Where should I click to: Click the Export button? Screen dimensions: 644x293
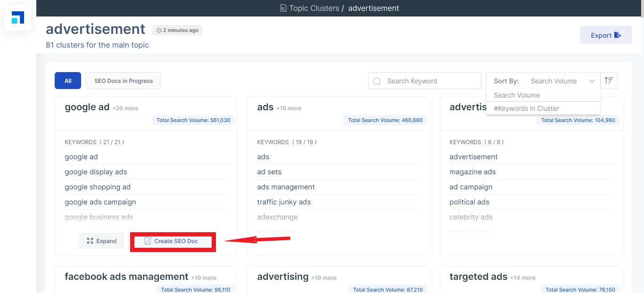(x=605, y=35)
